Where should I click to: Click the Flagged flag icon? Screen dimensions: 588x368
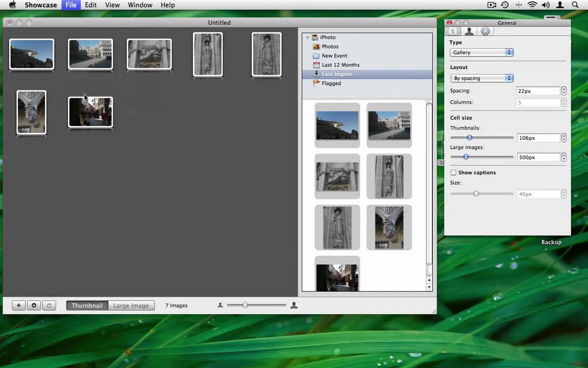[x=316, y=83]
